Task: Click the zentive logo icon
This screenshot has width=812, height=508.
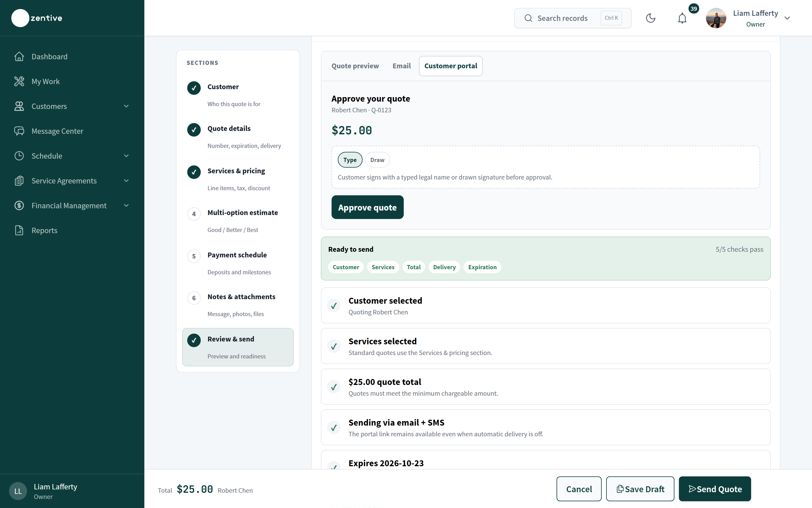Action: 20,18
